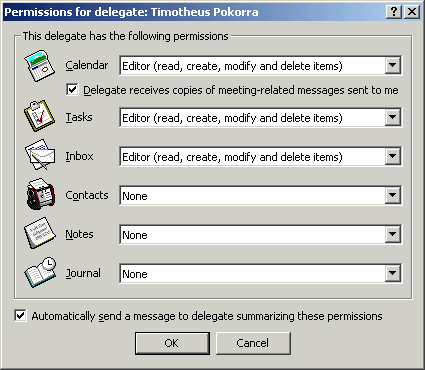
Task: Open the Inbox permission dropdown arrow
Action: pyautogui.click(x=393, y=156)
